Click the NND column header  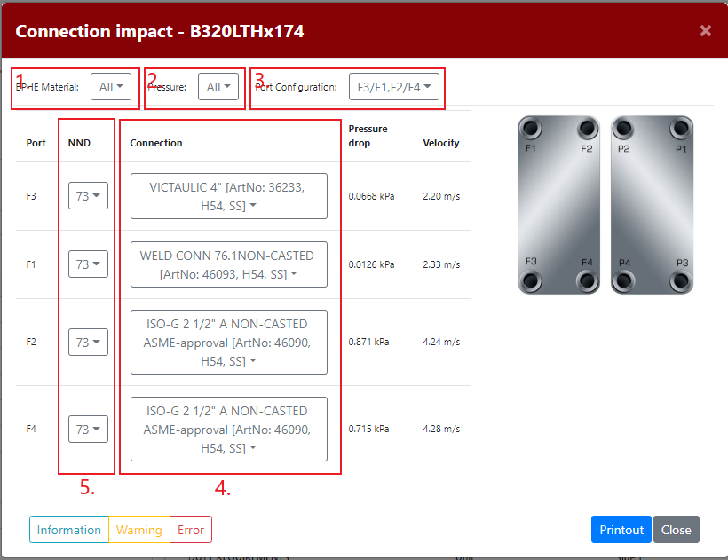coord(79,143)
